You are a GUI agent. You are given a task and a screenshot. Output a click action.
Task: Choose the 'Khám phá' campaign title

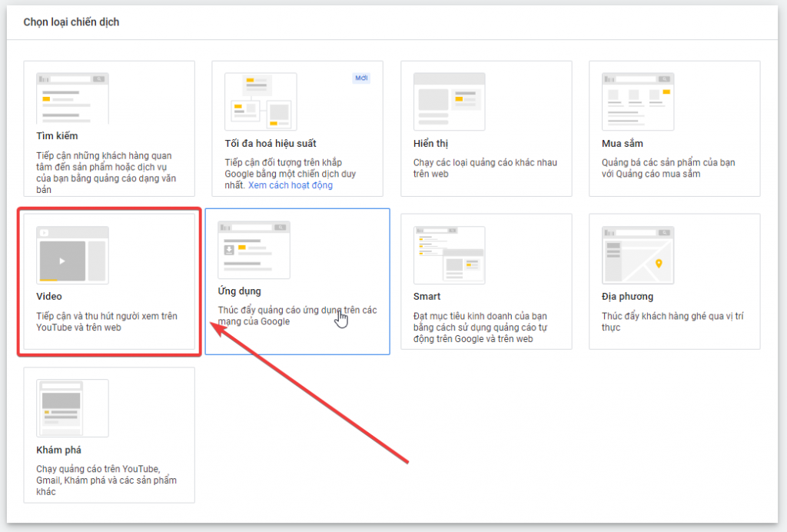58,450
